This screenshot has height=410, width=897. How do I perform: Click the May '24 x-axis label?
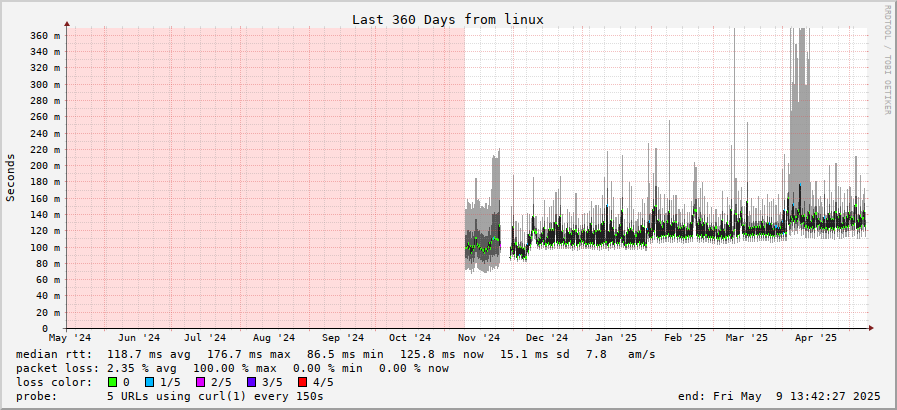(x=70, y=338)
